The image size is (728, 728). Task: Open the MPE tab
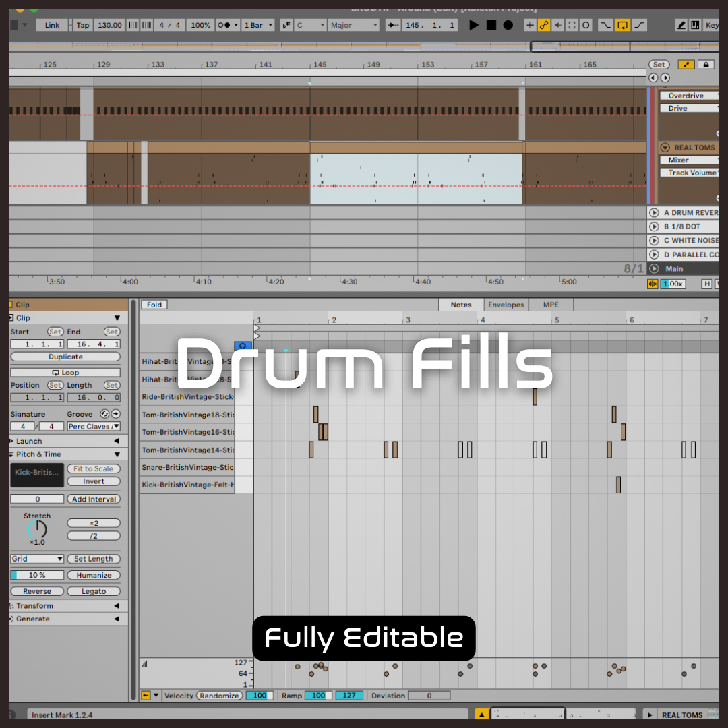click(551, 305)
